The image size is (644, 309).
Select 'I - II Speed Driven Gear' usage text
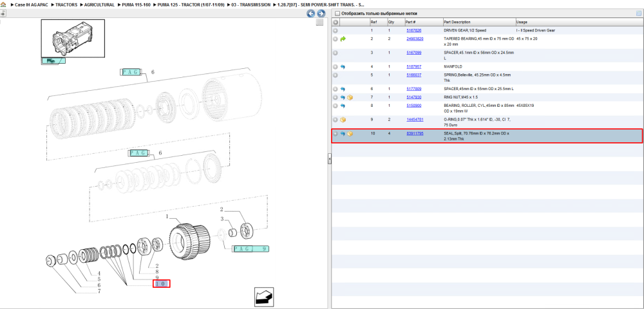pos(536,30)
